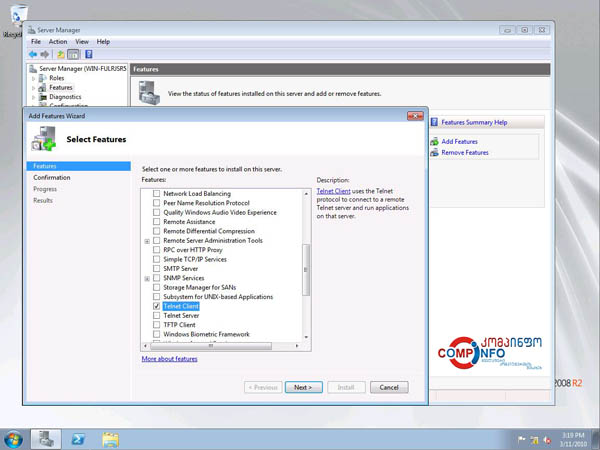
Task: Click the Remove Features icon in Server Manager
Action: 434,153
